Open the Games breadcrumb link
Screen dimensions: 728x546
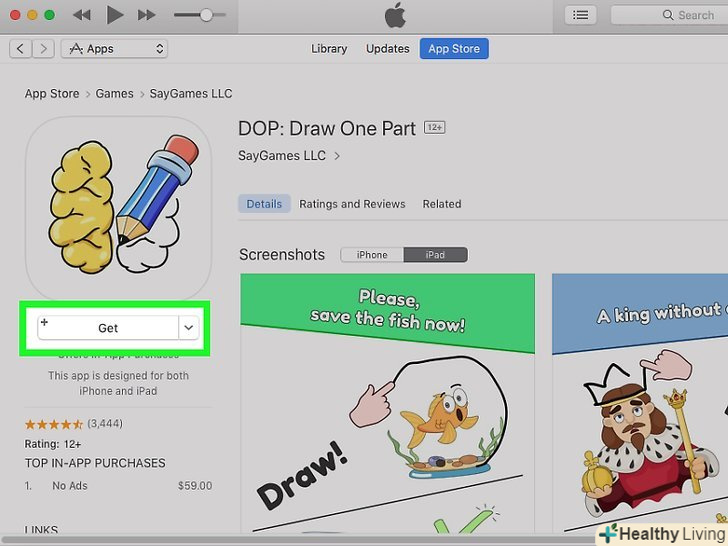[x=114, y=94]
